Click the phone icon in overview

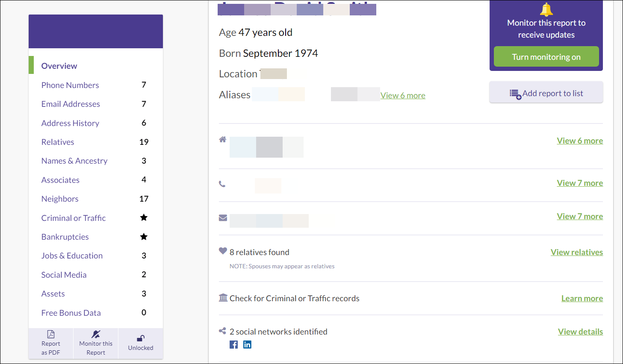click(222, 184)
